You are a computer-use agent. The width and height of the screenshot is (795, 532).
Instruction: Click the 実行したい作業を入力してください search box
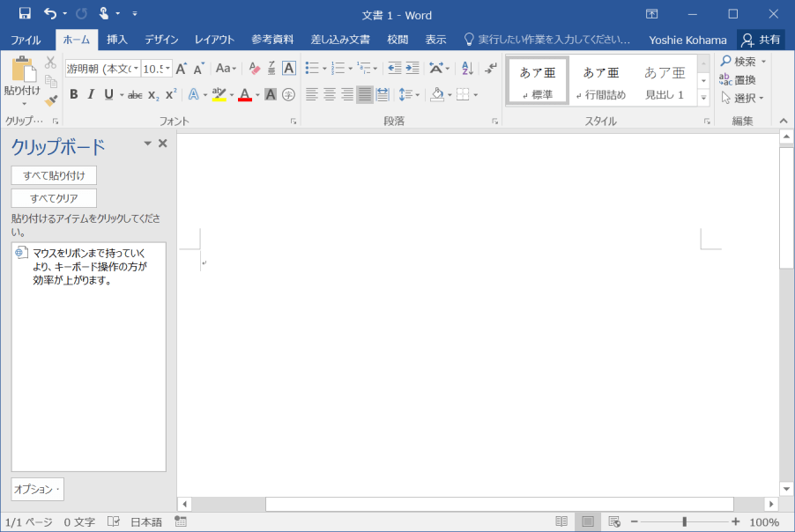547,40
